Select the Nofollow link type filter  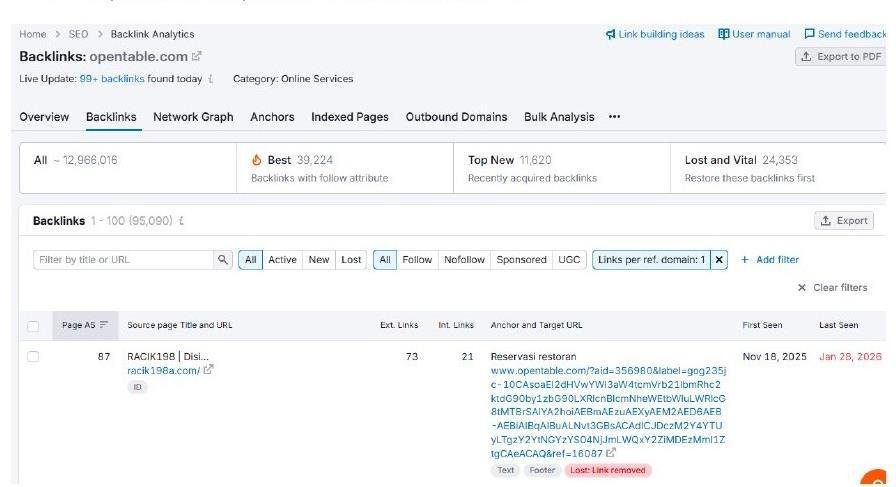(x=464, y=260)
